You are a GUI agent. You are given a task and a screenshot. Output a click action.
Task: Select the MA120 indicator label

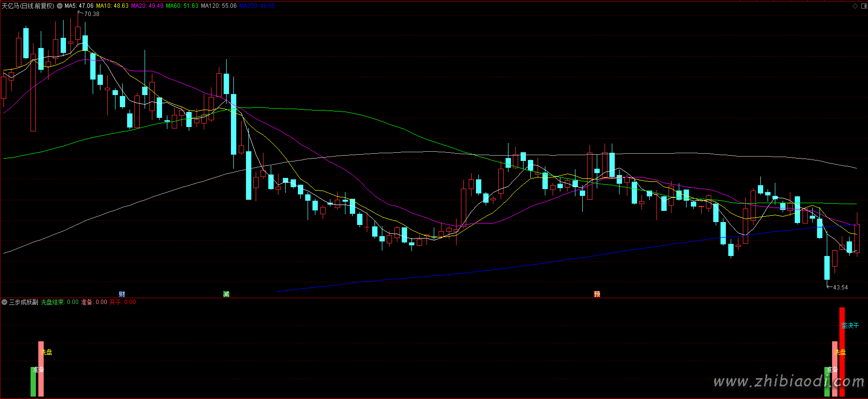[x=219, y=6]
